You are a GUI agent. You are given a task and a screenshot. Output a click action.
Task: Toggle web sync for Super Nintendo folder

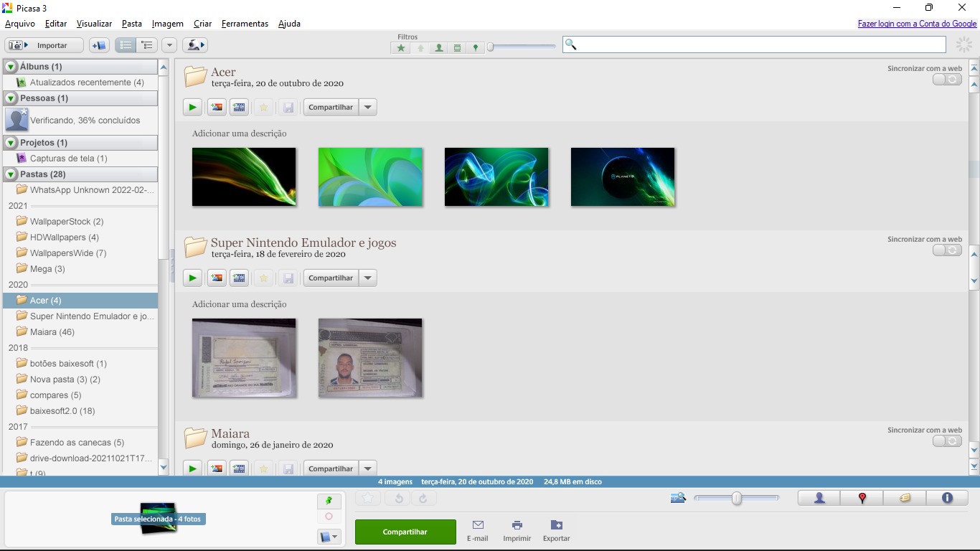pos(947,250)
